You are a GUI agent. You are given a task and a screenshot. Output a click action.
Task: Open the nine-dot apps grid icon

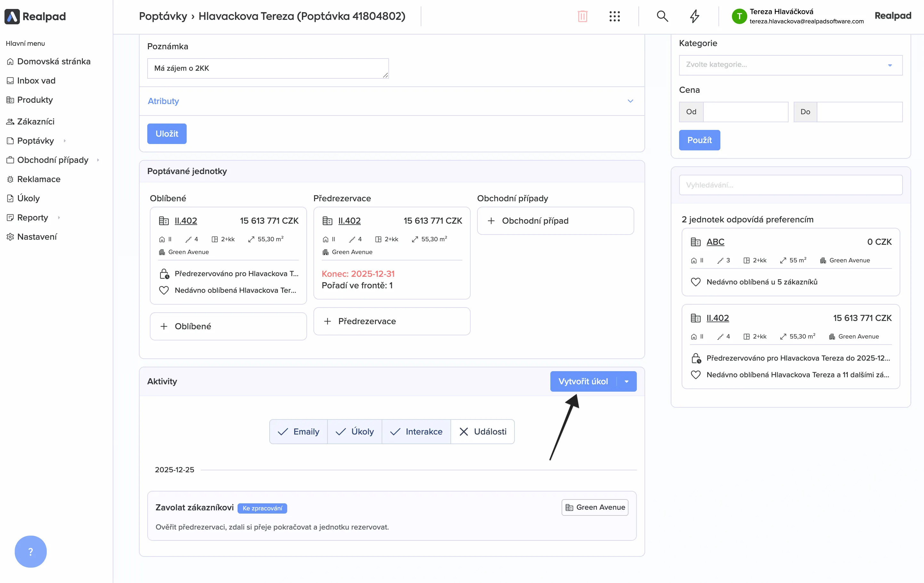614,16
